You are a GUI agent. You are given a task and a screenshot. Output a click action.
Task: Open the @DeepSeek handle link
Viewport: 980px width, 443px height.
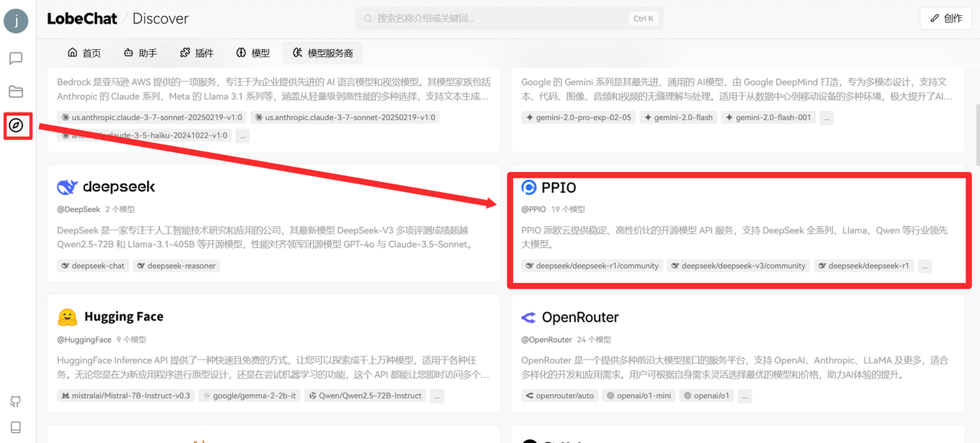78,209
